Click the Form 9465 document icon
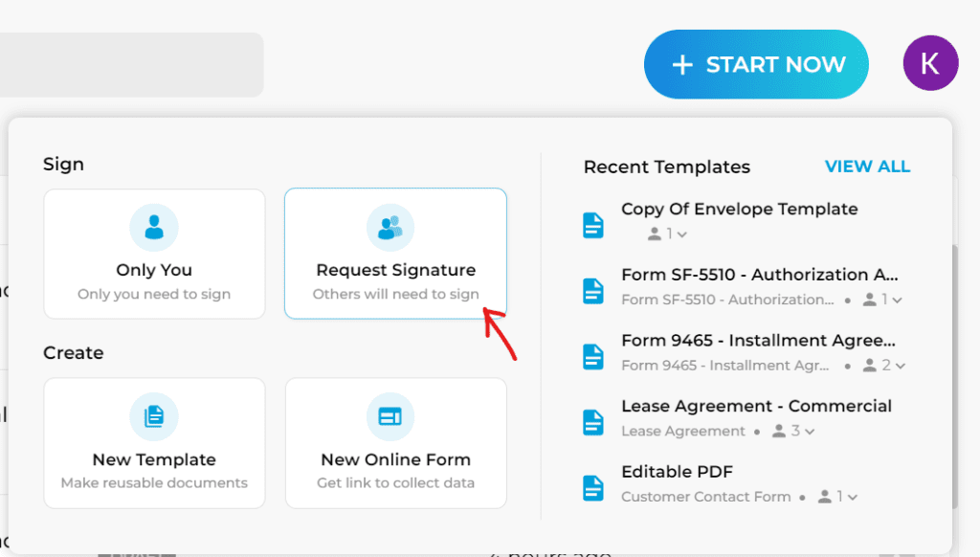The width and height of the screenshot is (980, 557). pos(593,353)
